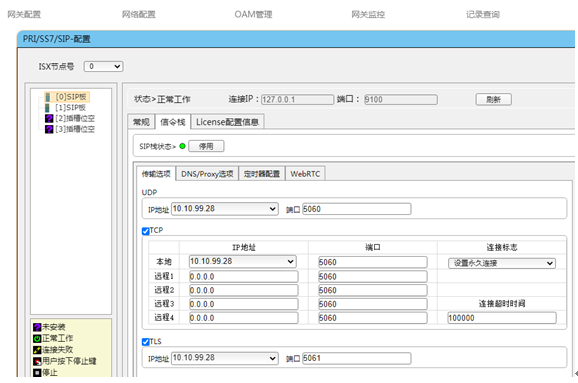Open the OAM管理 menu
578x383 pixels.
coord(253,14)
